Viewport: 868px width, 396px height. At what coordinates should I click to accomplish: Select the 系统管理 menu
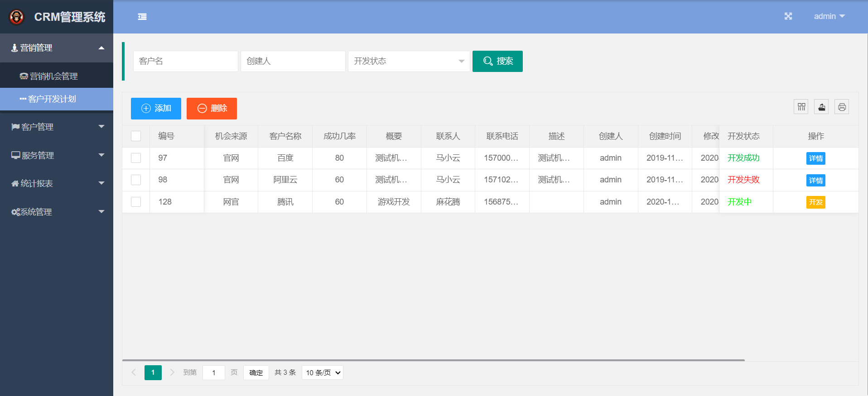point(57,212)
